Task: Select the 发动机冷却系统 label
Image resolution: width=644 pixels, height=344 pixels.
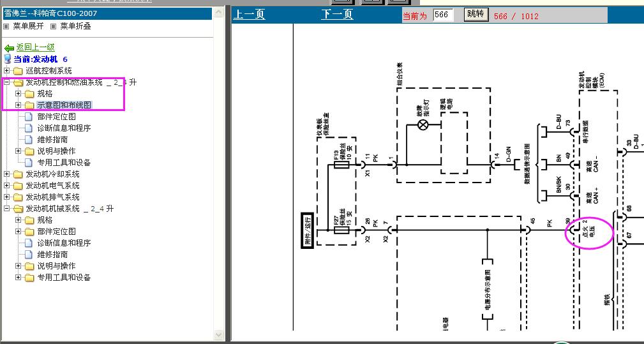Action: 52,174
